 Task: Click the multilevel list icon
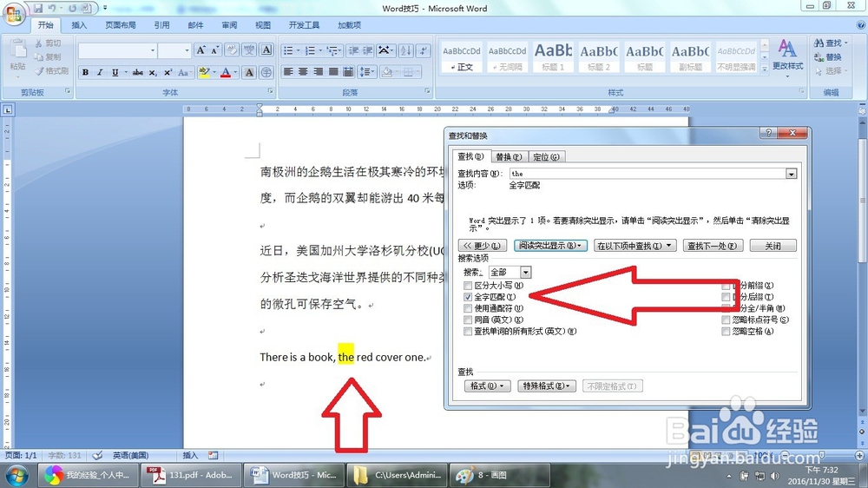[x=332, y=51]
